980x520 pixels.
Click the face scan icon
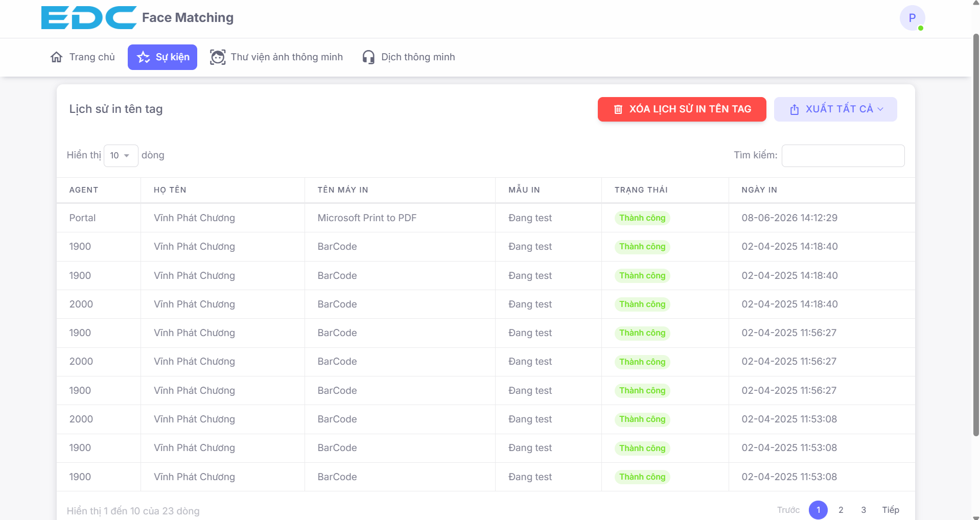(x=218, y=57)
